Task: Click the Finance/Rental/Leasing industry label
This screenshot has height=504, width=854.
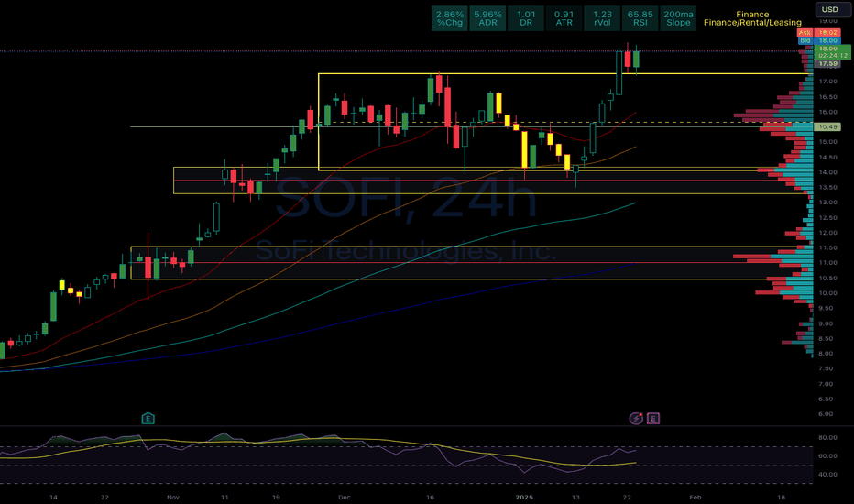Action: click(x=752, y=23)
